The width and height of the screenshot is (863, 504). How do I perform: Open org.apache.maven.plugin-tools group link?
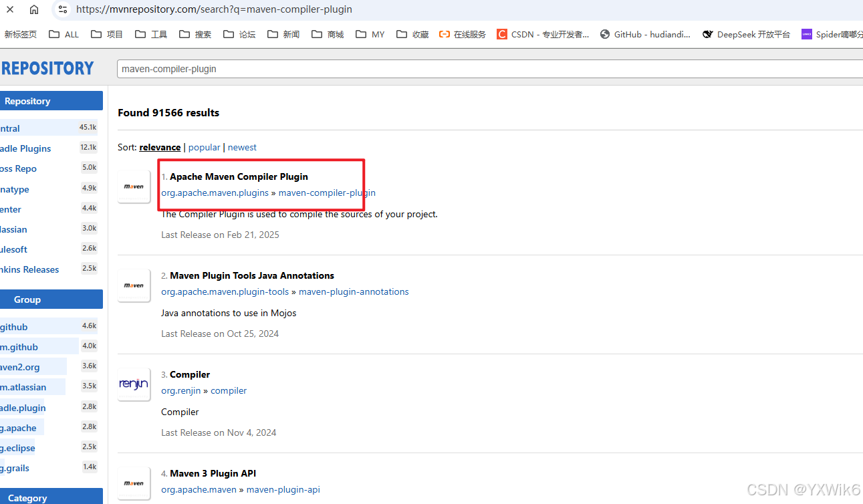pyautogui.click(x=225, y=291)
